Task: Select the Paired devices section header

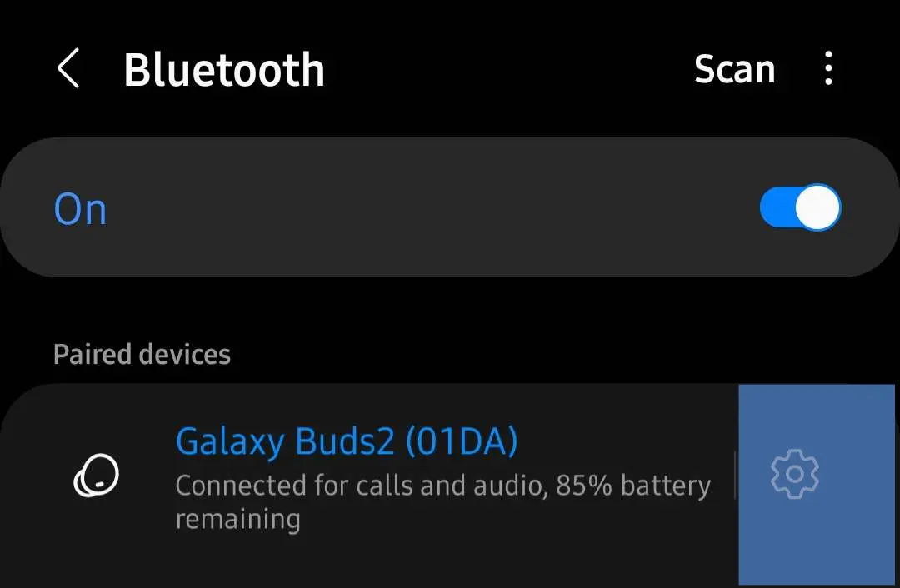Action: coord(142,354)
